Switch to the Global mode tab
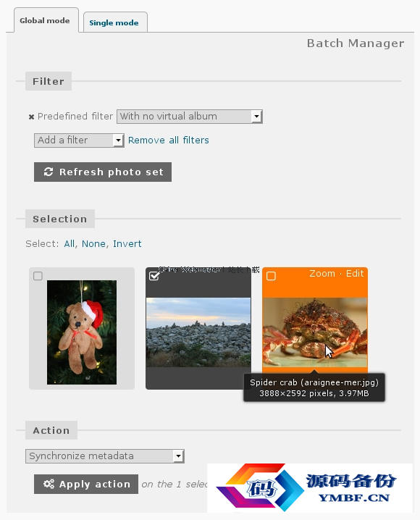Screen dimensions: 420x520 point(45,20)
